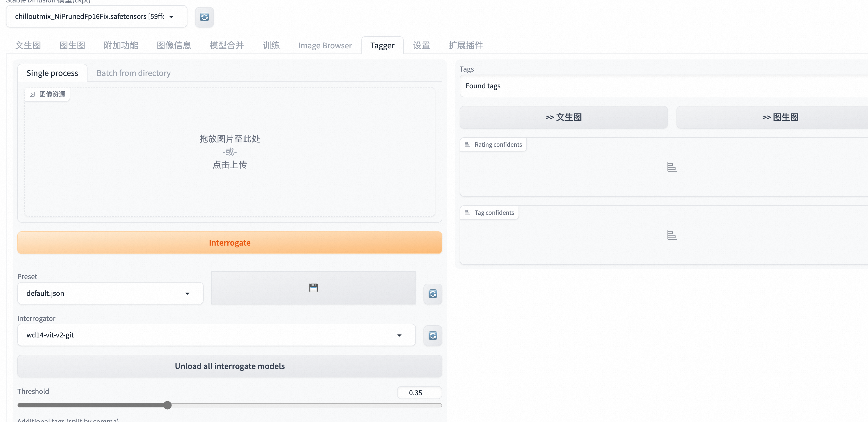This screenshot has height=422, width=868.
Task: Click the 图像资源 image source label icon
Action: pyautogui.click(x=32, y=94)
